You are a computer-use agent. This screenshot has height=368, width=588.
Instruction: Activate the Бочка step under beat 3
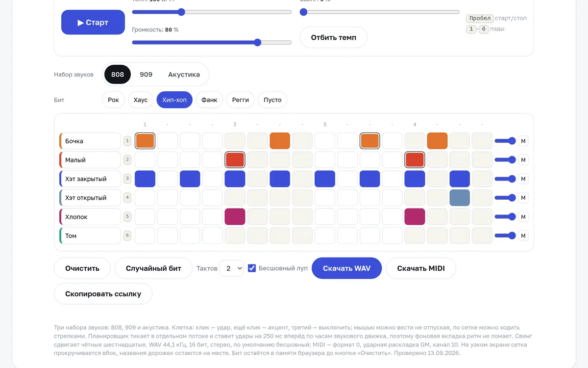[324, 141]
